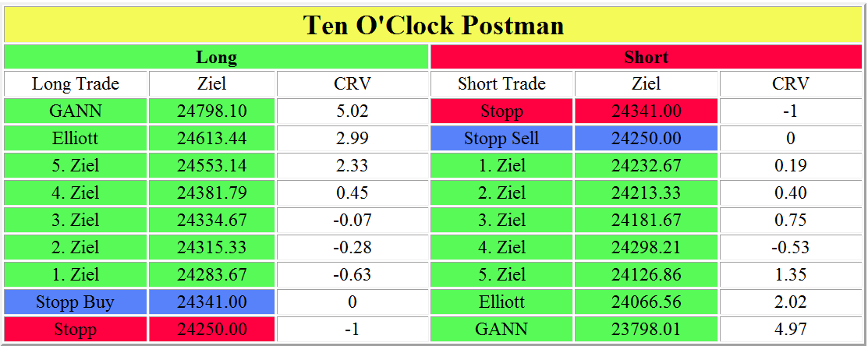Image resolution: width=868 pixels, height=346 pixels.
Task: Click the Long Trade column header
Action: pos(76,83)
